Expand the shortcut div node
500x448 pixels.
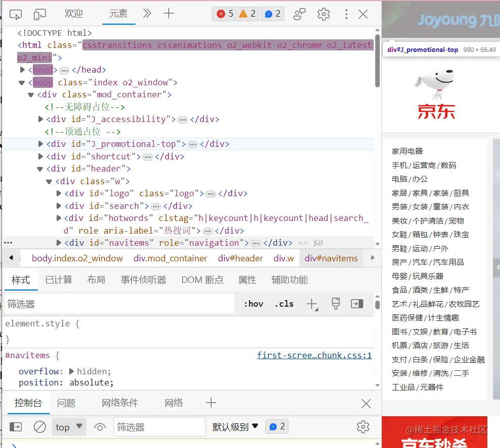40,156
